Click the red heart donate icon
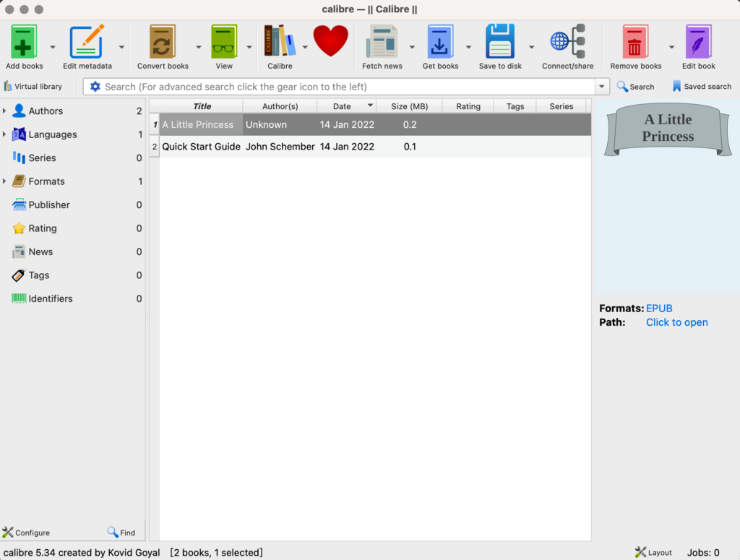This screenshot has height=560, width=740. click(330, 41)
